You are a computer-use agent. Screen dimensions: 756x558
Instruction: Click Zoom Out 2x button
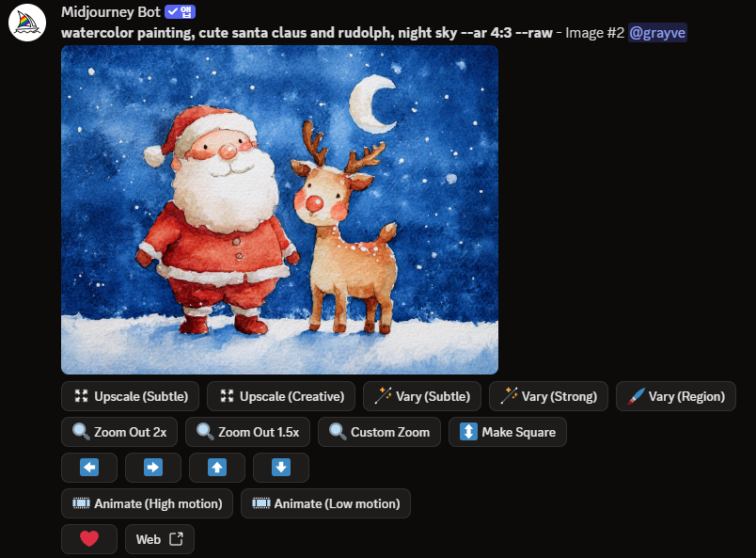[x=119, y=432]
